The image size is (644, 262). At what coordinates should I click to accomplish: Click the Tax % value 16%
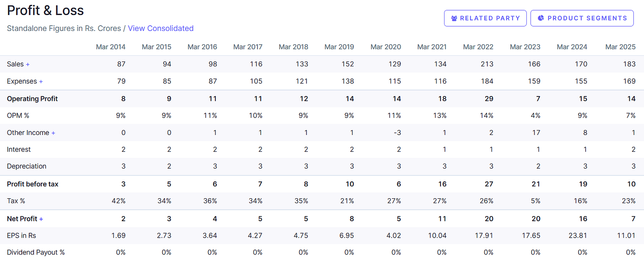580,201
